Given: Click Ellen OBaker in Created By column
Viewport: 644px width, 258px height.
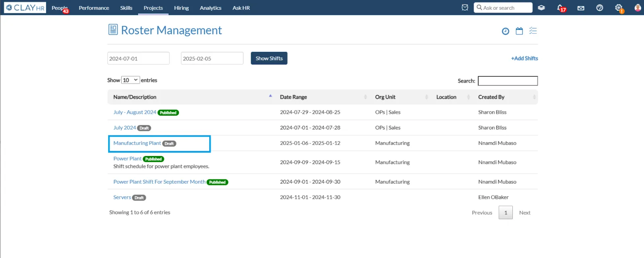Looking at the screenshot, I should point(493,197).
